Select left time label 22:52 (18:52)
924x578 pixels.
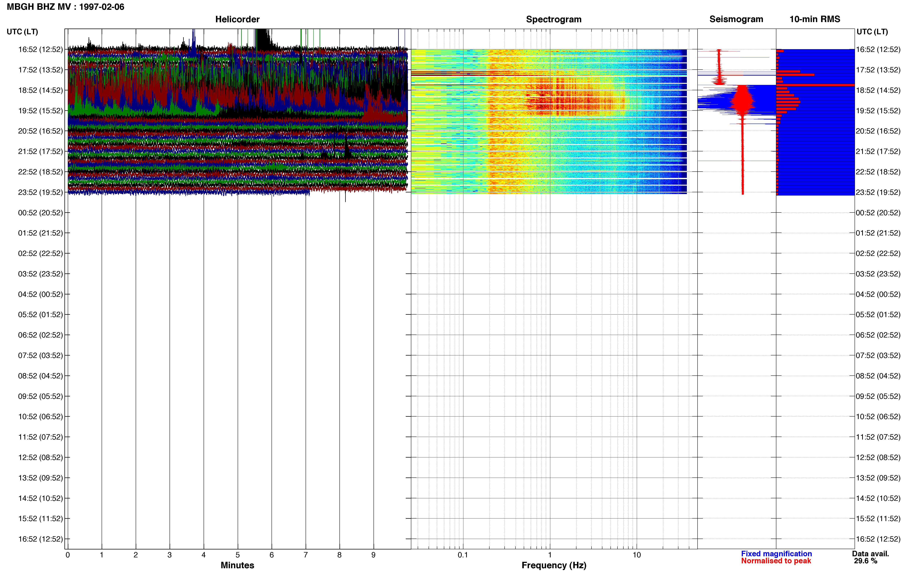[x=41, y=172]
